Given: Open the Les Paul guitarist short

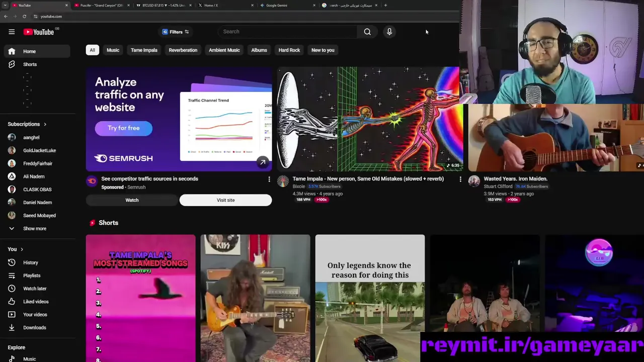Looking at the screenshot, I should [x=255, y=298].
